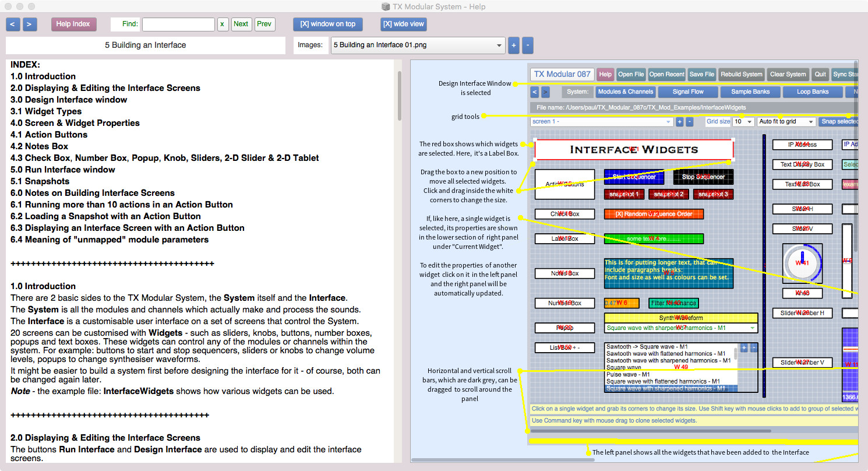Zoom out the help image with minus button

527,45
